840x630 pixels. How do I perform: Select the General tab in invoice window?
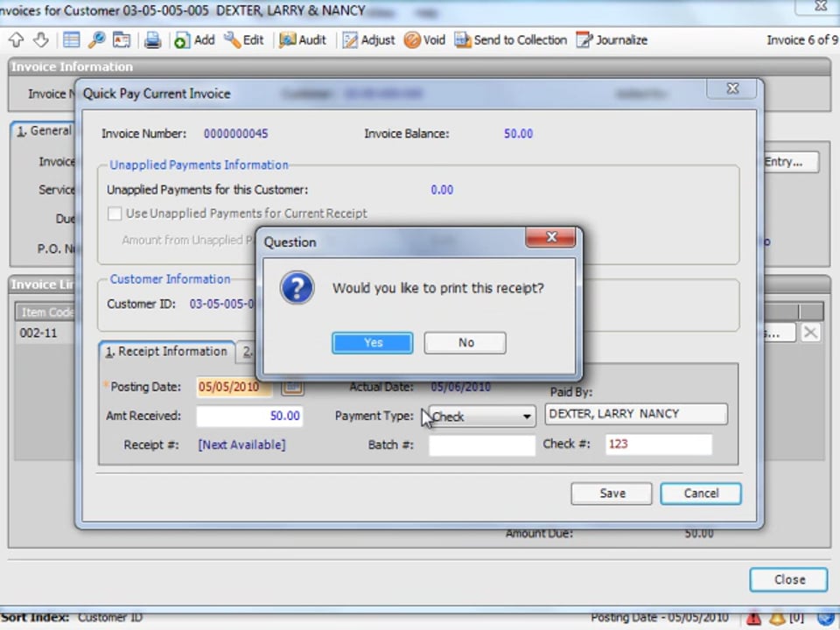coord(43,130)
